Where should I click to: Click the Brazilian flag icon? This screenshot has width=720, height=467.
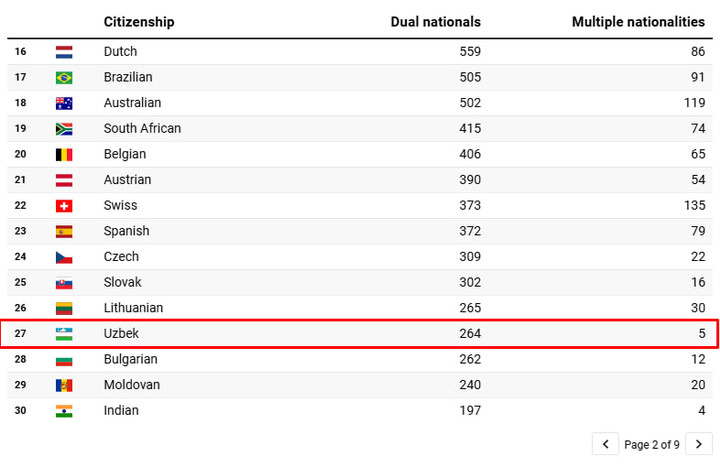tap(64, 78)
